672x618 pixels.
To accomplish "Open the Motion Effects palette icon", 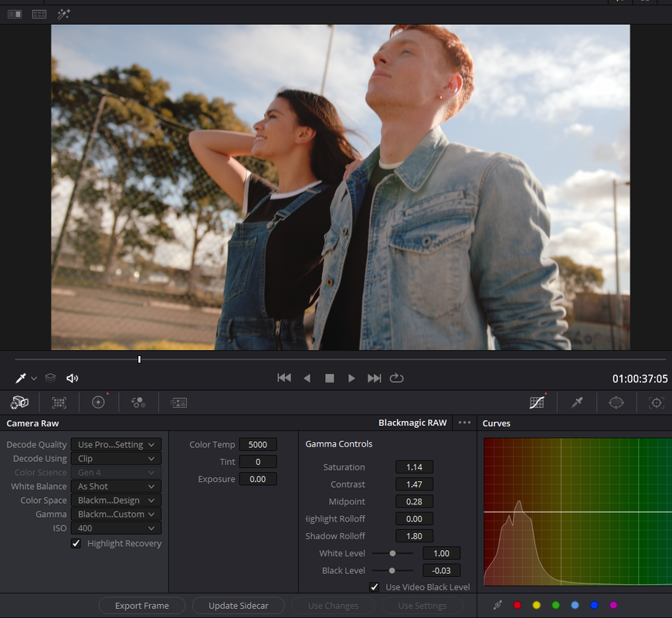I will [x=178, y=402].
